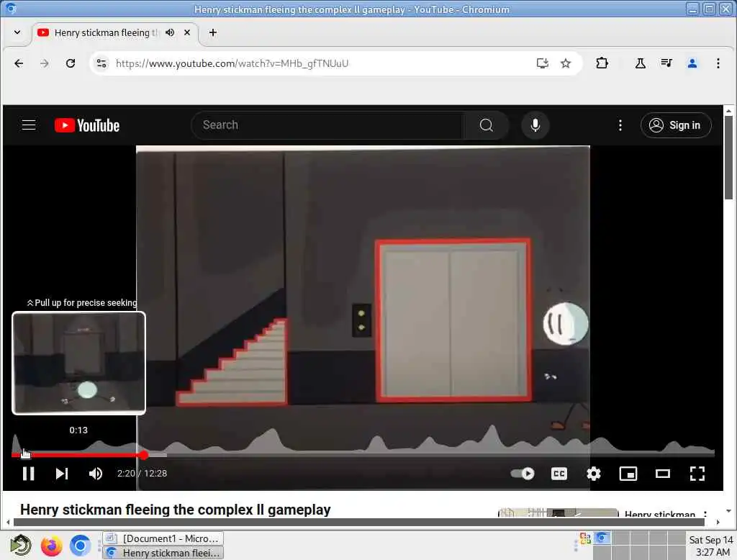Launch Firefox from the taskbar
This screenshot has width=737, height=560.
(51, 546)
